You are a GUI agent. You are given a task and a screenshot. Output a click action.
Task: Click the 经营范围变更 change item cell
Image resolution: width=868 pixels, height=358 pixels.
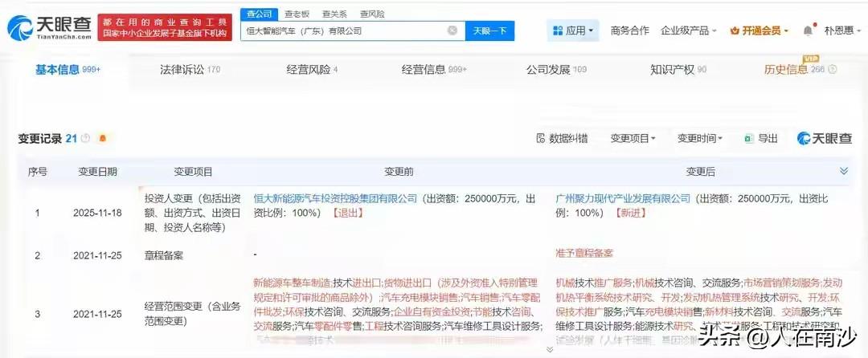pyautogui.click(x=191, y=313)
